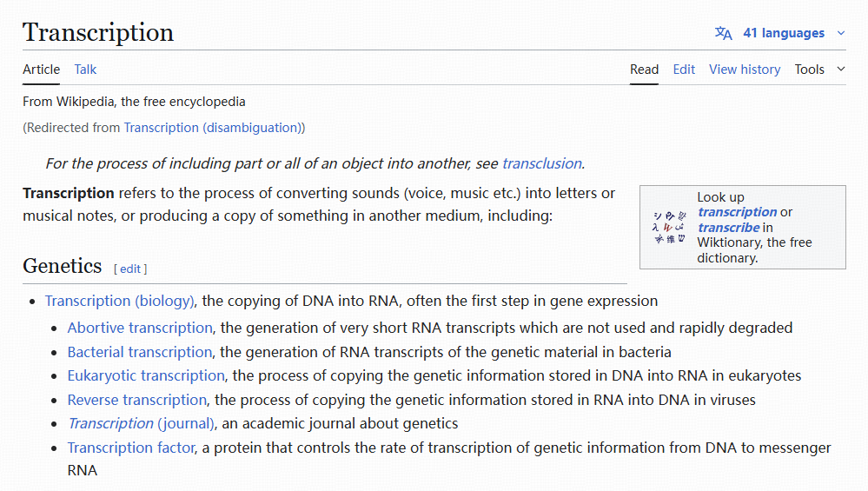Select the Read tab

[645, 70]
